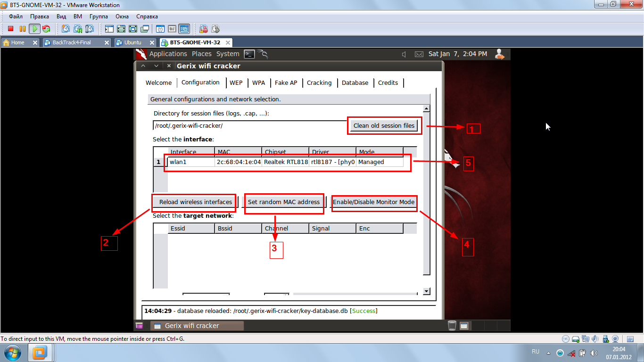This screenshot has width=644, height=362.
Task: Open the System menu in GNOME panel
Action: point(228,54)
